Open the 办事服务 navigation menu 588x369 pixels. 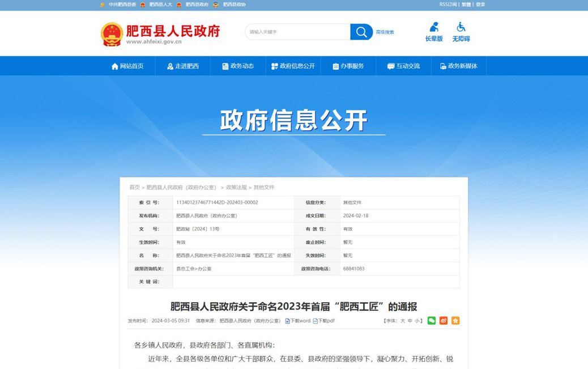pos(348,66)
